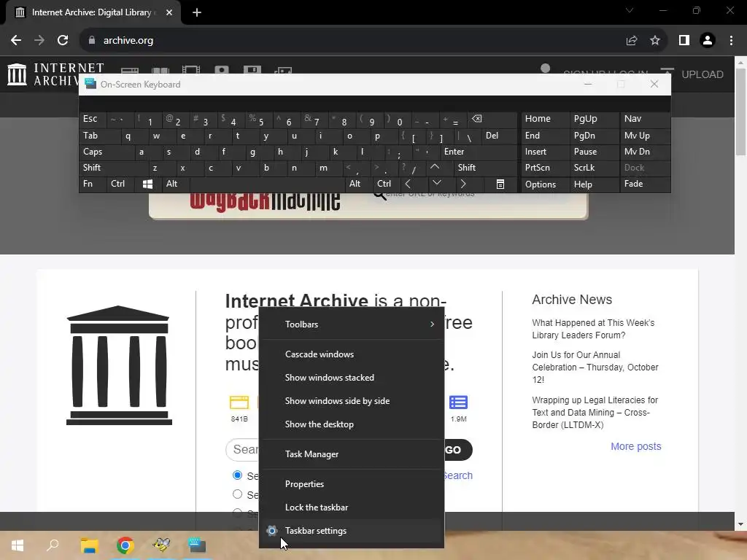This screenshot has width=747, height=560.
Task: Open Properties from the context menu
Action: [x=352, y=484]
